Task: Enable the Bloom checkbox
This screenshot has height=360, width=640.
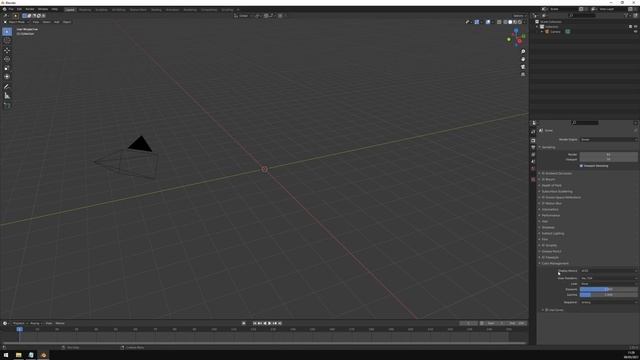Action: pyautogui.click(x=543, y=179)
